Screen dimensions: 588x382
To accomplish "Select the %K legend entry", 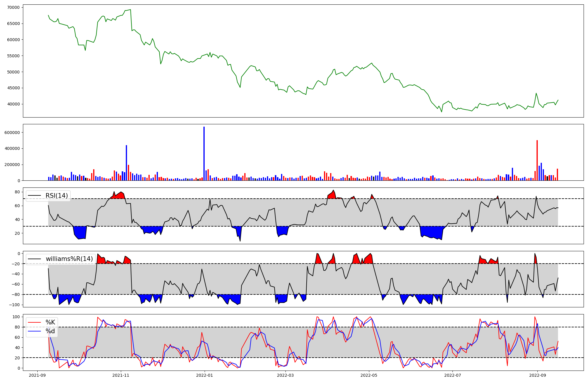I will click(50, 322).
